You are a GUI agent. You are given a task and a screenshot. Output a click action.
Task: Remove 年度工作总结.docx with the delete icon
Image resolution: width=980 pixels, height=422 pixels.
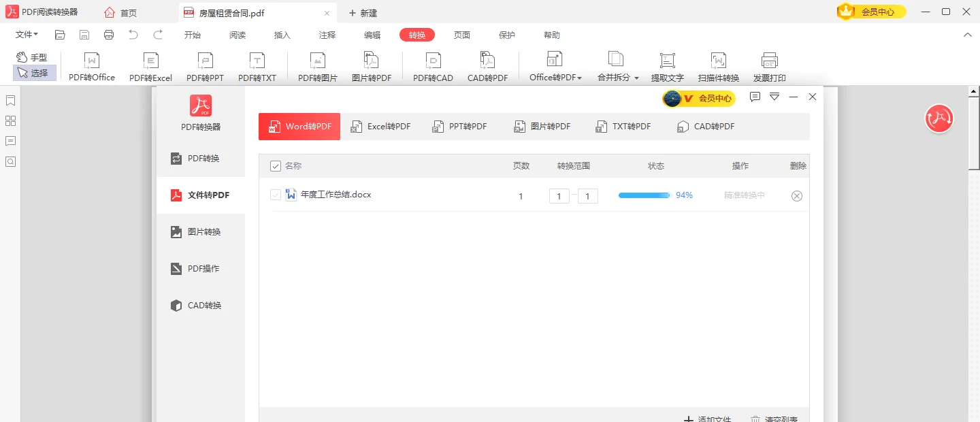[797, 196]
